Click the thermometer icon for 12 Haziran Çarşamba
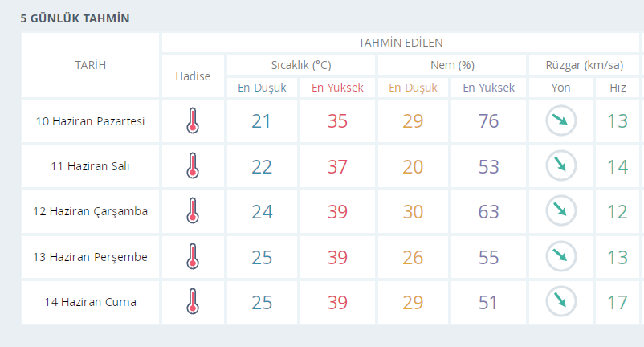Image resolution: width=644 pixels, height=347 pixels. (x=192, y=211)
